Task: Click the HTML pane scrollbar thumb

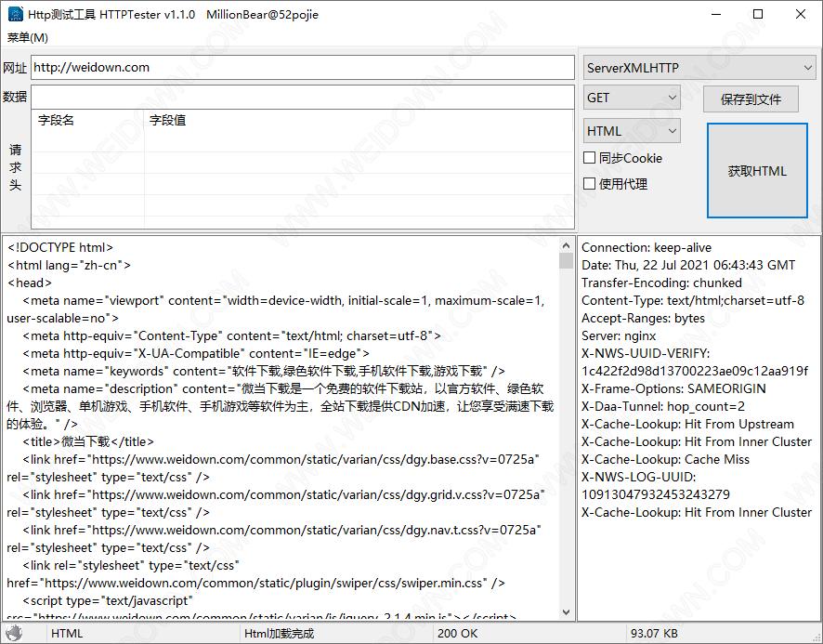Action: (566, 260)
